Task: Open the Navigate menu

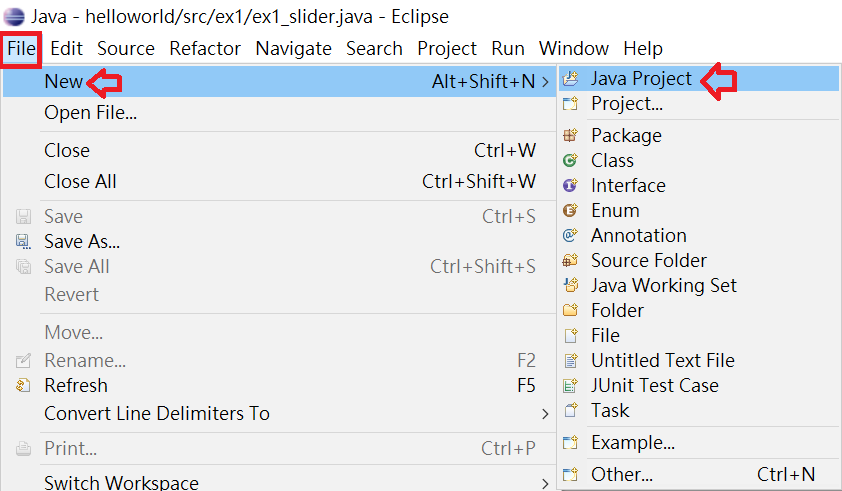Action: pyautogui.click(x=293, y=48)
